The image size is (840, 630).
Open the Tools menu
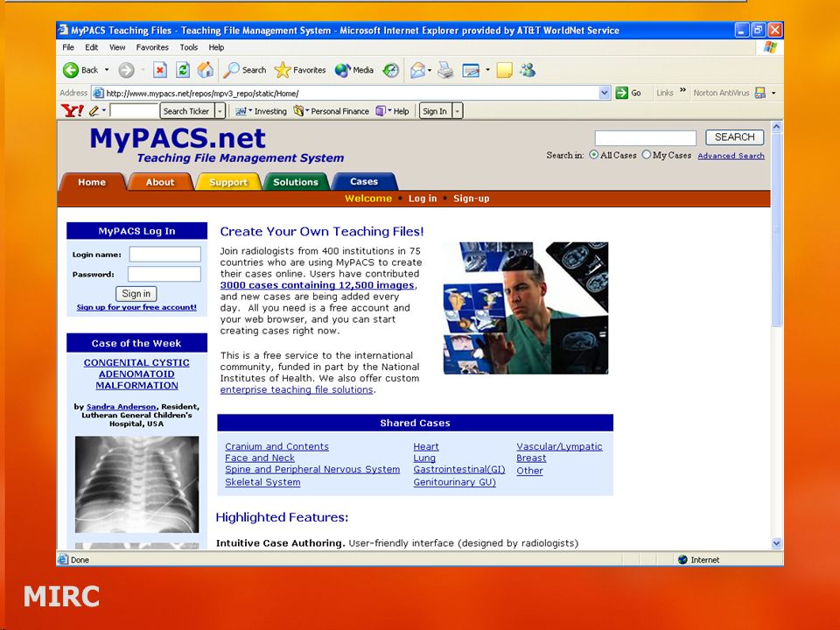tap(189, 47)
